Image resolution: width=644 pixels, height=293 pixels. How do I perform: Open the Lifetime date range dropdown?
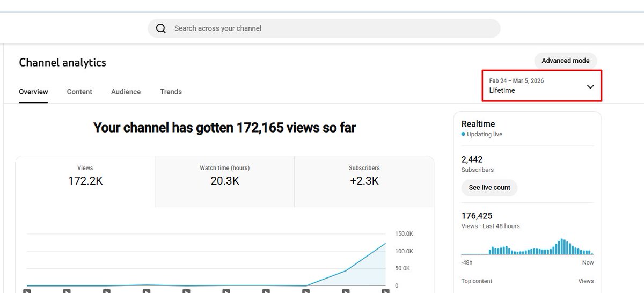[x=541, y=86]
